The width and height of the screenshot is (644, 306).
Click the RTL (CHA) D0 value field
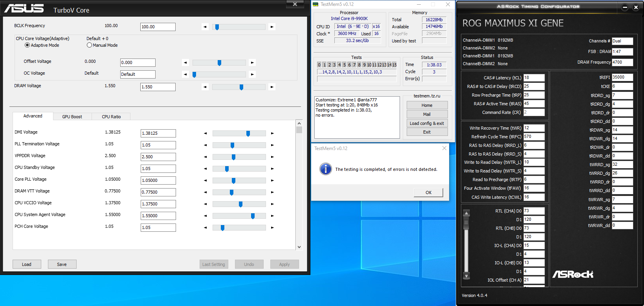tap(534, 211)
